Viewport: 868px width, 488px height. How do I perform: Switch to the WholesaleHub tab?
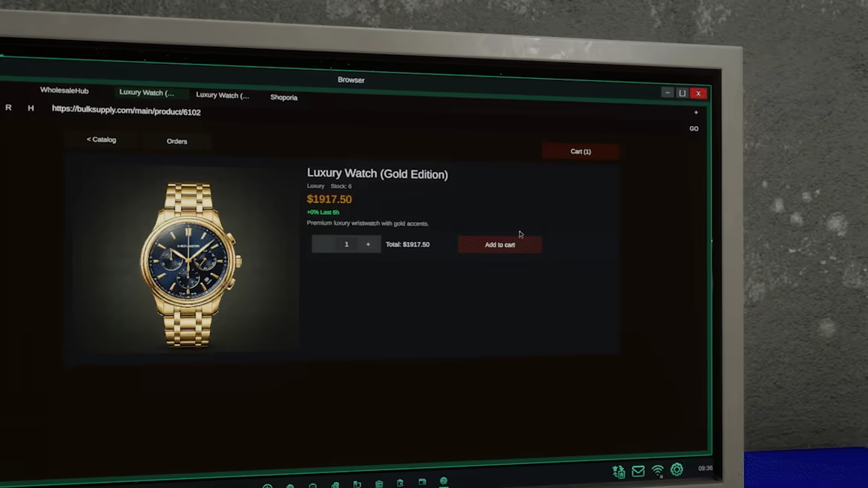[65, 90]
